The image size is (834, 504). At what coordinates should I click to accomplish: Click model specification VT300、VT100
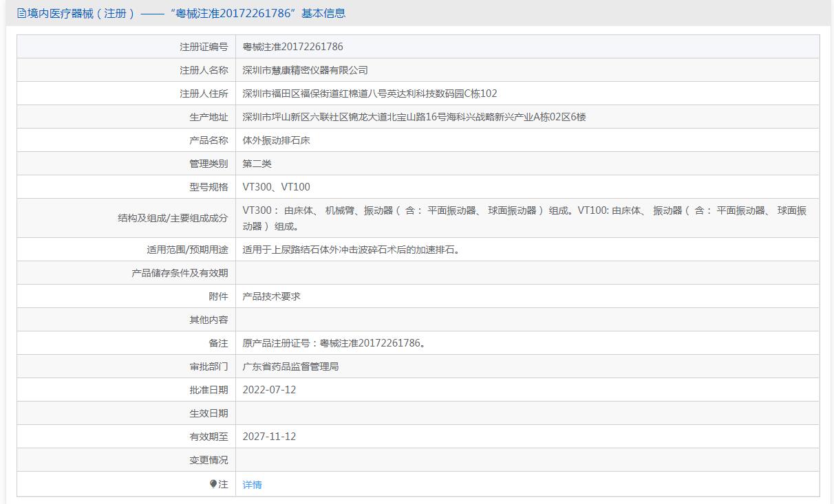(x=276, y=187)
